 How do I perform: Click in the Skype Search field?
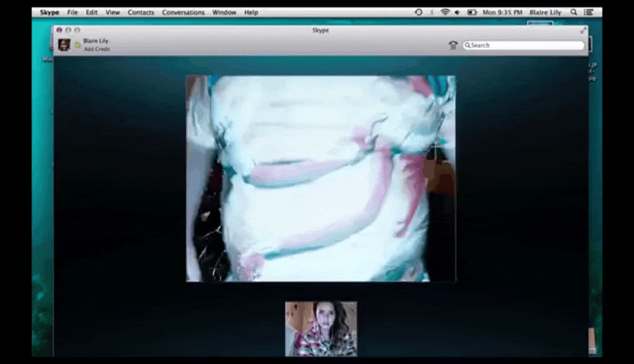[x=526, y=45]
